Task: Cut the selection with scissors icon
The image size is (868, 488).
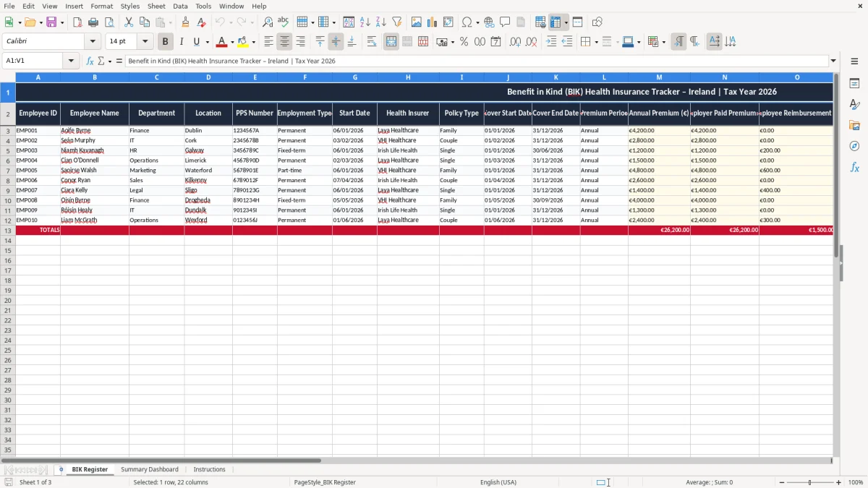Action: 129,22
